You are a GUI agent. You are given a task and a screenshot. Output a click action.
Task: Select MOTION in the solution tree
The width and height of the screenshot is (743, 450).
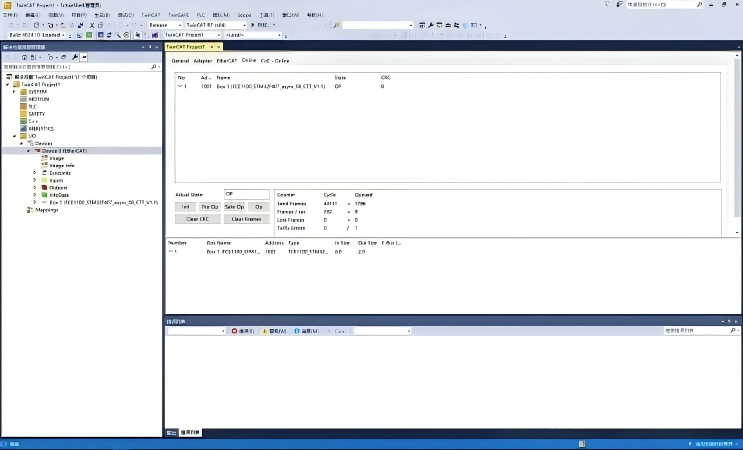38,99
